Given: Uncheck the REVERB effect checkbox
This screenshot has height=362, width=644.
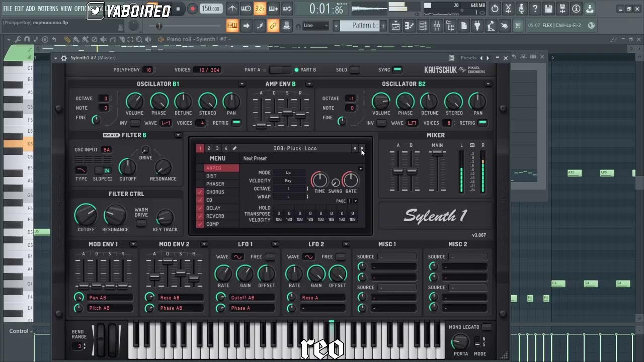Looking at the screenshot, I should point(200,216).
